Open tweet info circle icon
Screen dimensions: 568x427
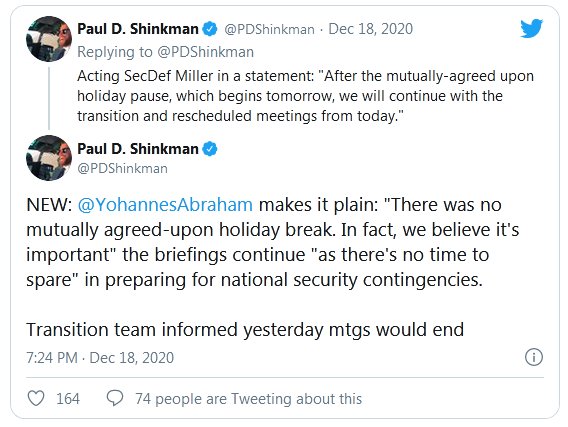(534, 357)
